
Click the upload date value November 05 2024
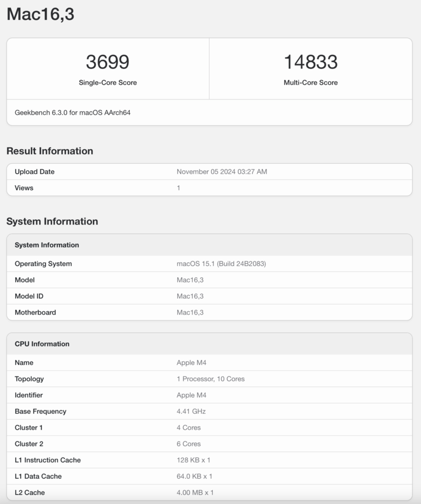pos(222,172)
